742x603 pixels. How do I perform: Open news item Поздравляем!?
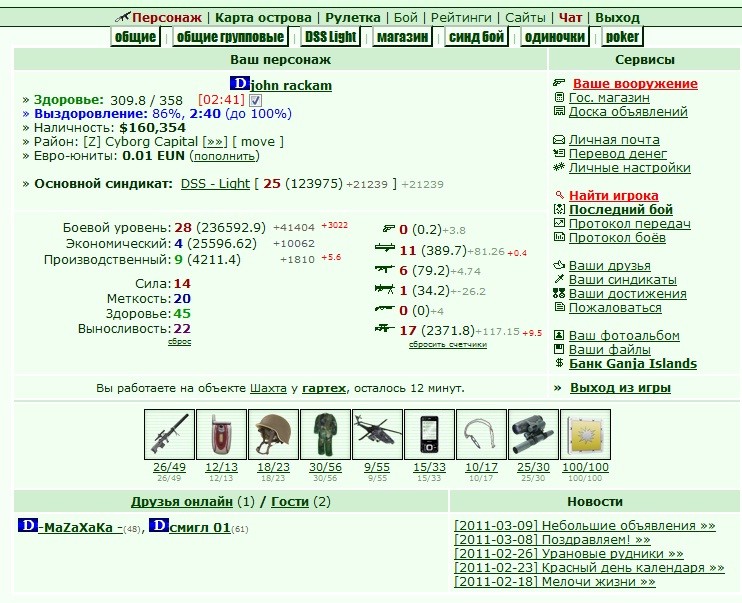(x=552, y=540)
